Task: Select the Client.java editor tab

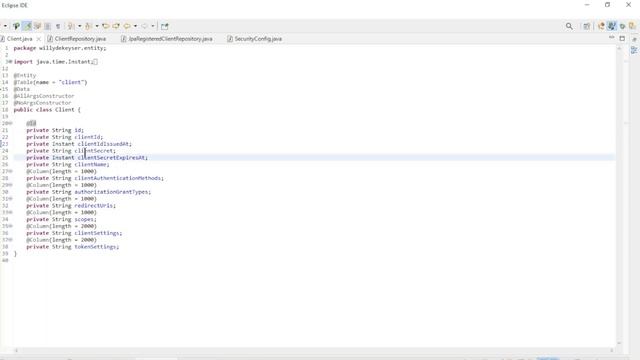Action: (x=19, y=39)
